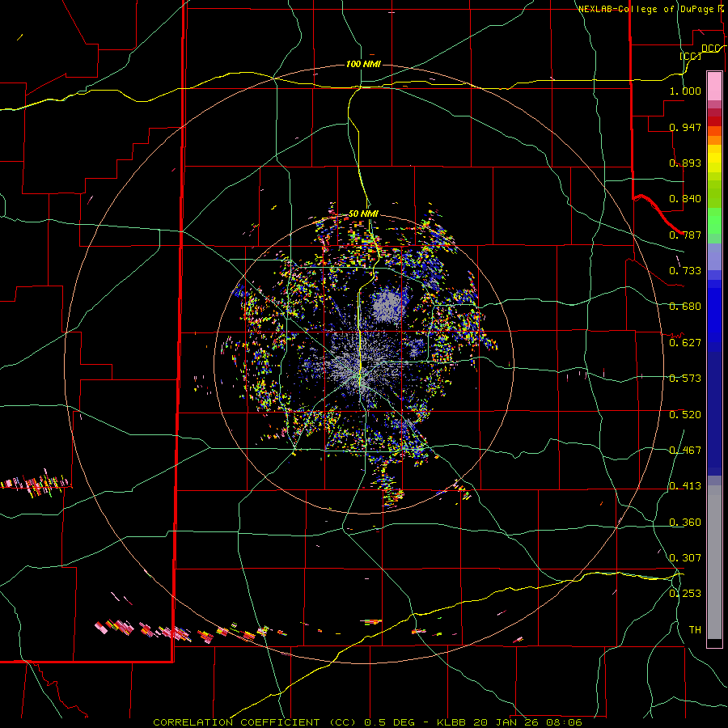Click the 50 NMI range ring label
Screen dimensions: 728x728
click(363, 214)
